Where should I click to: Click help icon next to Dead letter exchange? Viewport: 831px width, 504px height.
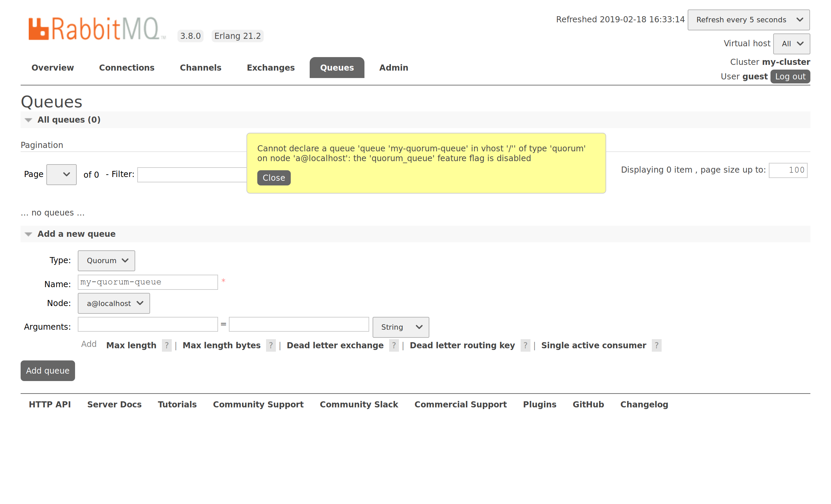tap(394, 345)
